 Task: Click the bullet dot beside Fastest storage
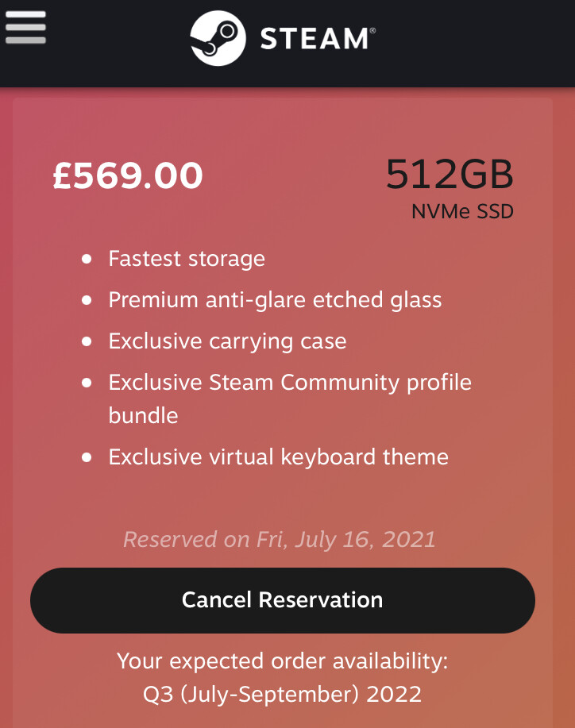(x=87, y=260)
